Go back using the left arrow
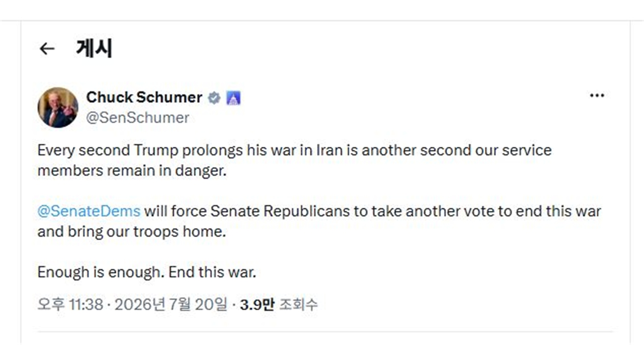Viewport: 644px width, 362px height. click(x=47, y=48)
